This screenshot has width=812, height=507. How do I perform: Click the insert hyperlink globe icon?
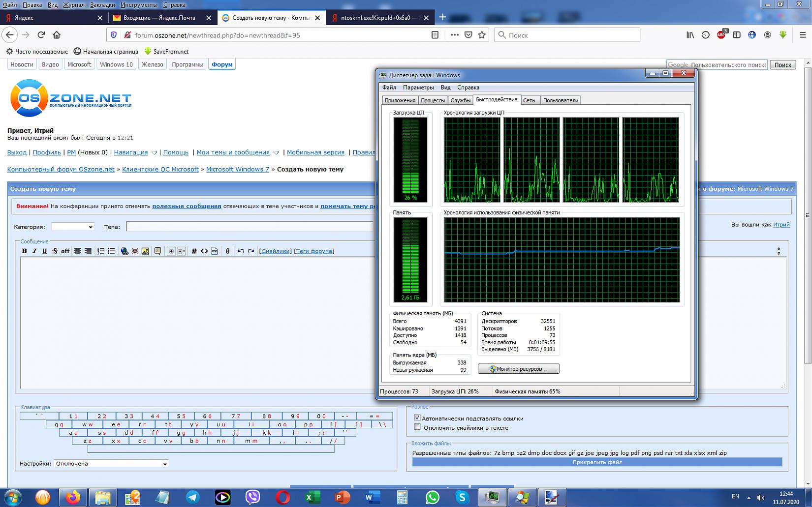point(125,251)
